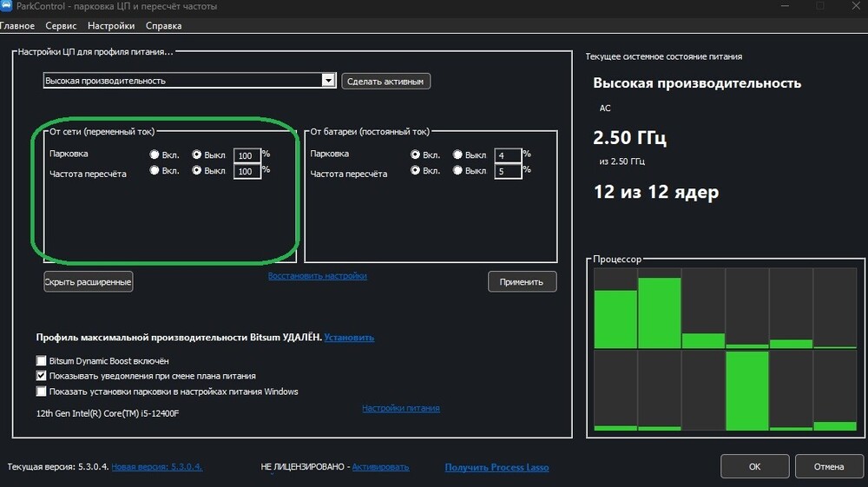The height and width of the screenshot is (487, 868).
Task: Expand the power profile dropdown arrow
Action: point(328,81)
